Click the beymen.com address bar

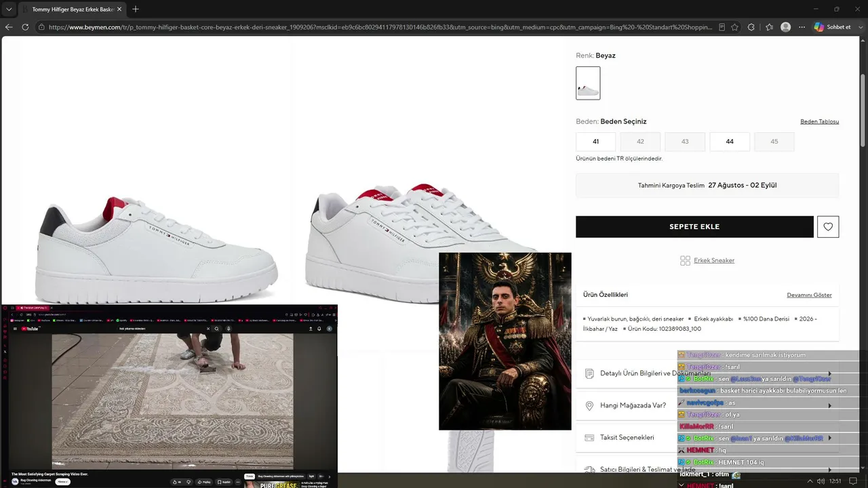(380, 27)
